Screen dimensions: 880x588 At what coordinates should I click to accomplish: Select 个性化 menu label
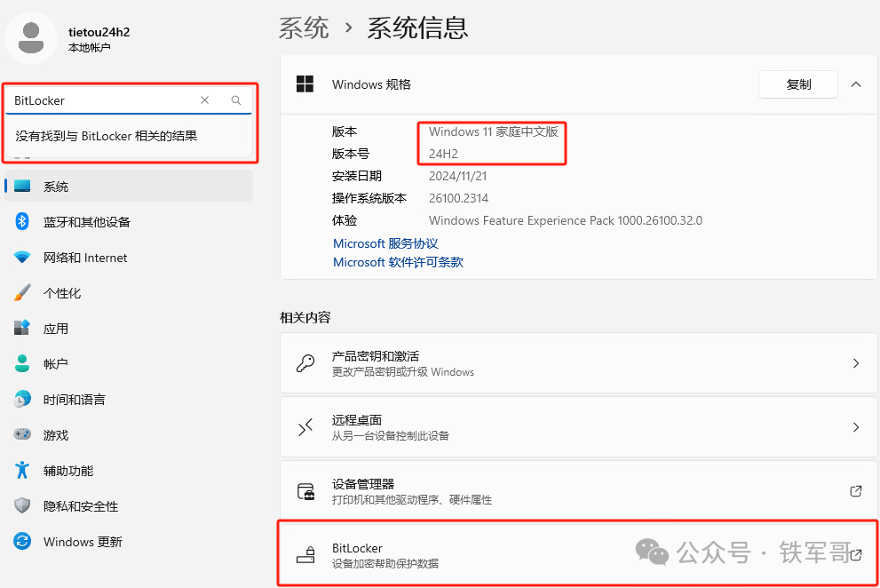[62, 293]
